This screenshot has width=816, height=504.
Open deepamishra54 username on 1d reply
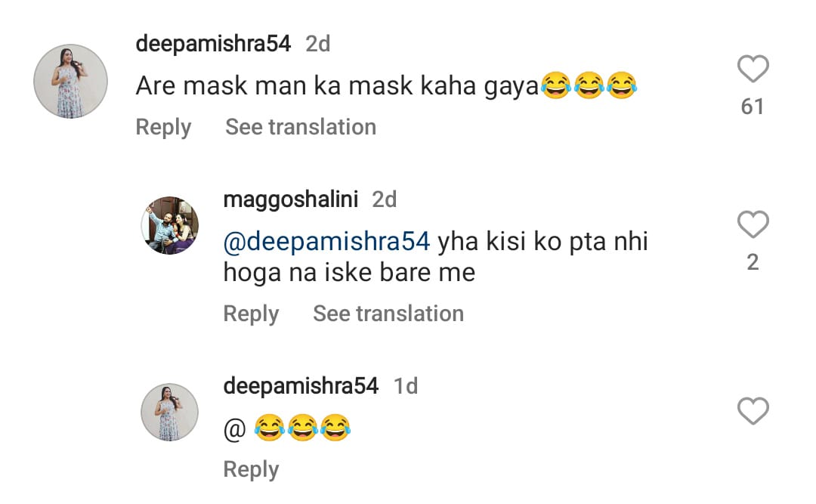coord(301,386)
